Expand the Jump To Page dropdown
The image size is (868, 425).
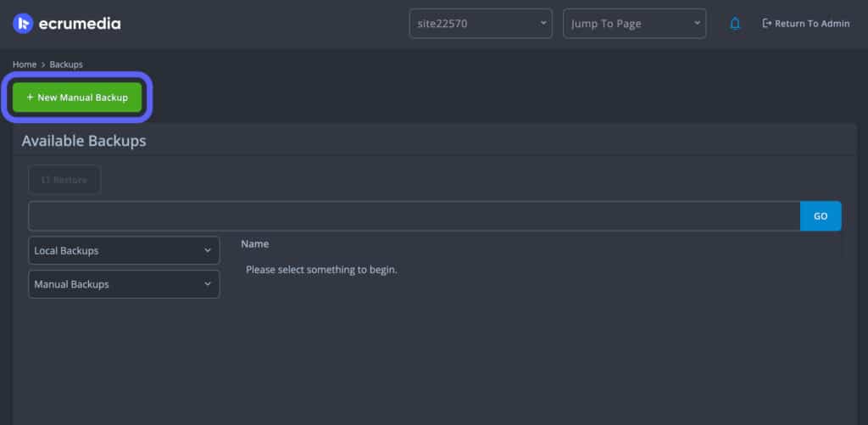pyautogui.click(x=633, y=24)
